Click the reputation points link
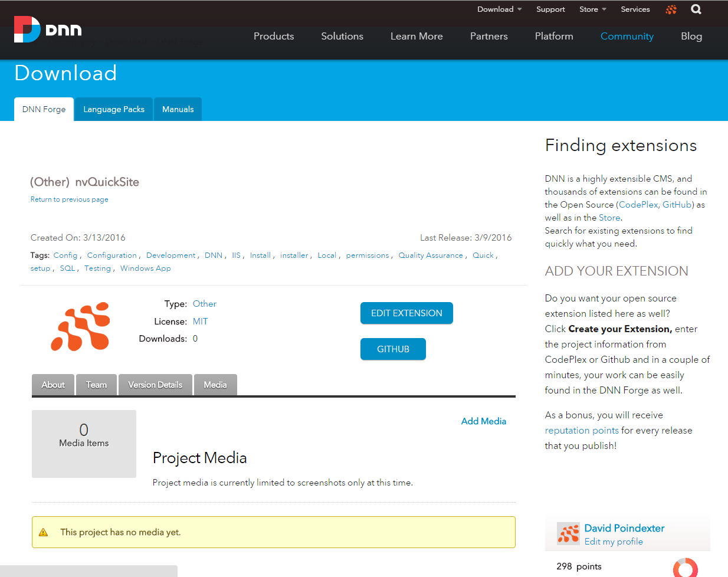 pos(582,431)
